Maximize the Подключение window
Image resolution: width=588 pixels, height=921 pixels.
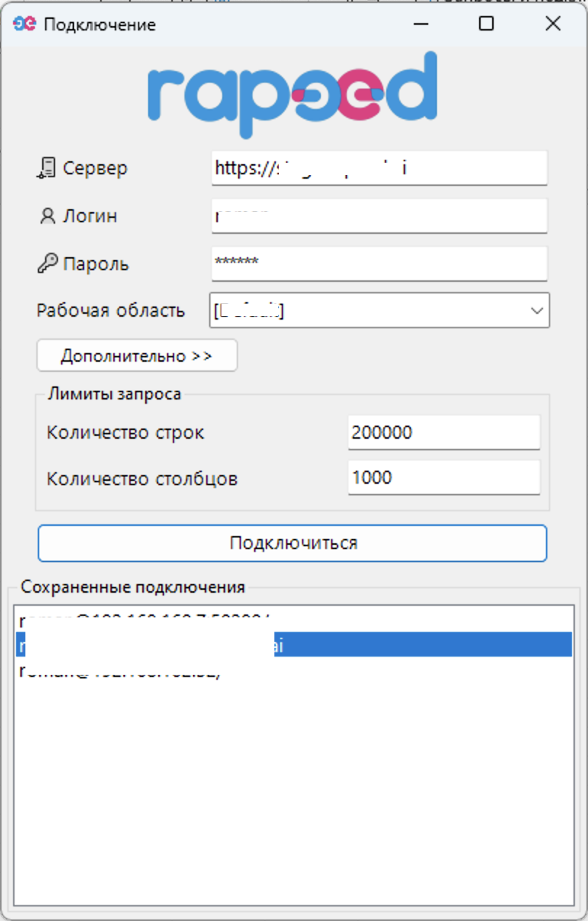486,24
